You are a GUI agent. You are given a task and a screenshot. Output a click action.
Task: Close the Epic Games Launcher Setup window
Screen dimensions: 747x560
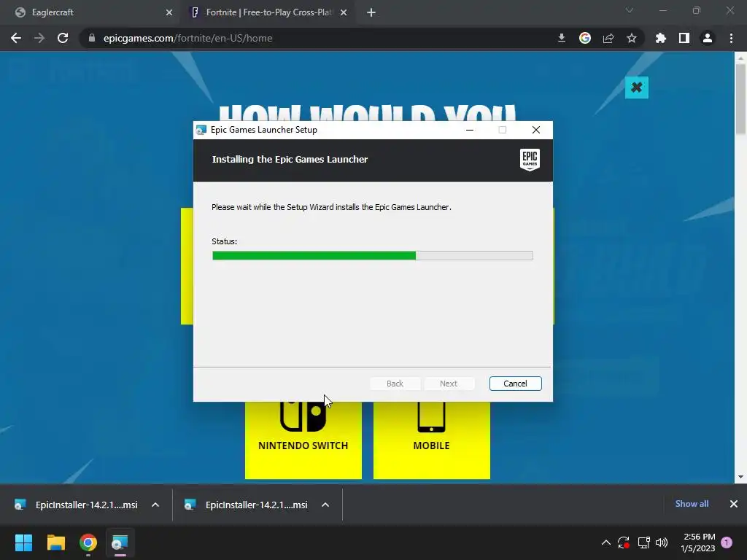pyautogui.click(x=536, y=130)
